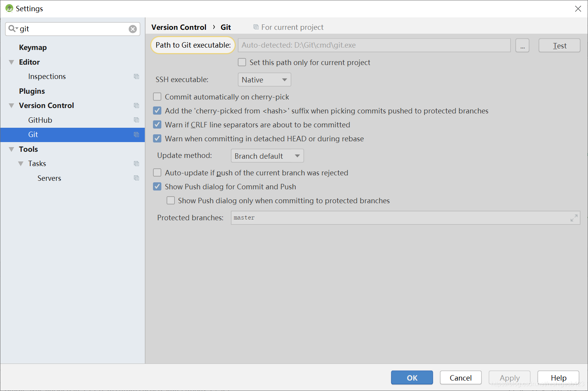Open Help for this settings page
The image size is (588, 391).
point(558,378)
